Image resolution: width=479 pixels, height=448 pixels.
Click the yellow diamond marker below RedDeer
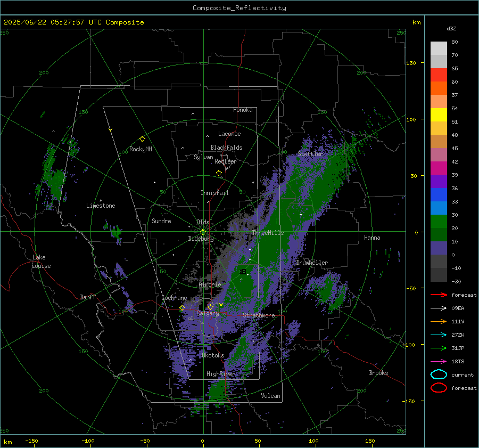(x=219, y=173)
